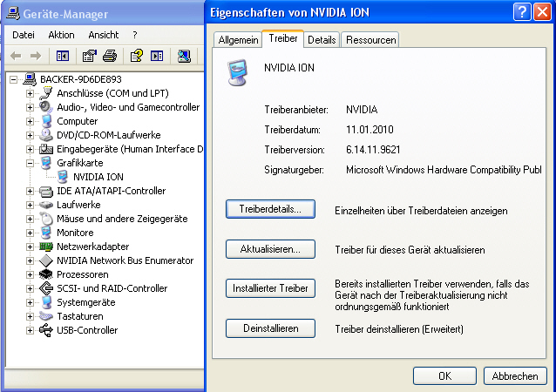Click the Back arrow in Geräte-Manager toolbar
The height and width of the screenshot is (392, 556).
pyautogui.click(x=16, y=56)
